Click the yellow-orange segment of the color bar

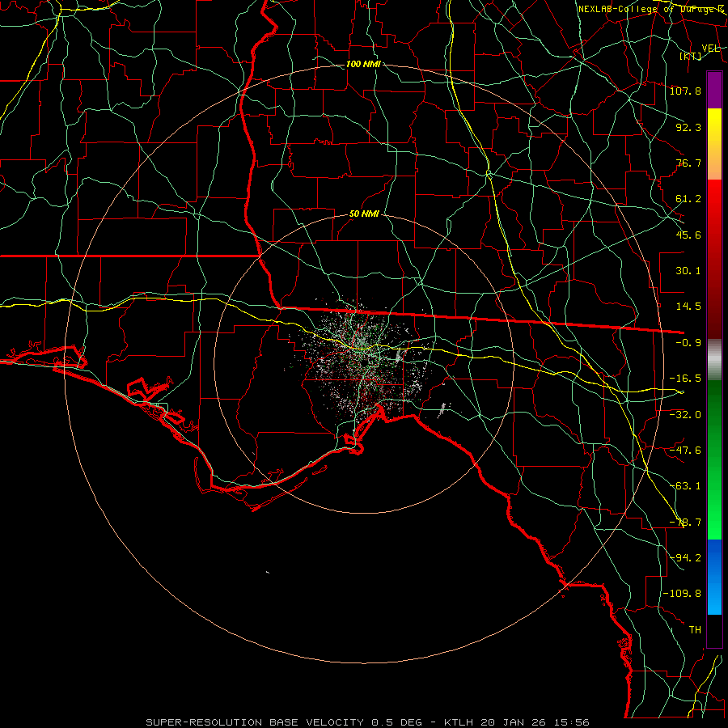tap(714, 144)
